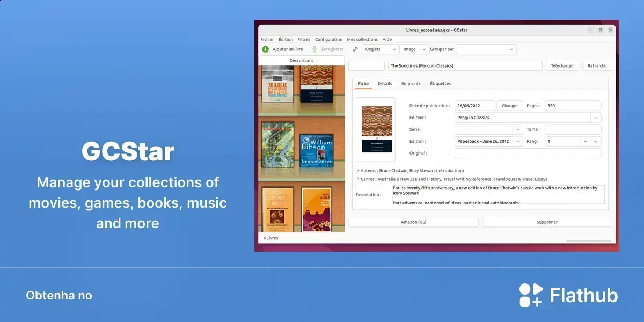Click the small empty field before the title
Image resolution: width=644 pixels, height=322 pixels.
[x=367, y=65]
